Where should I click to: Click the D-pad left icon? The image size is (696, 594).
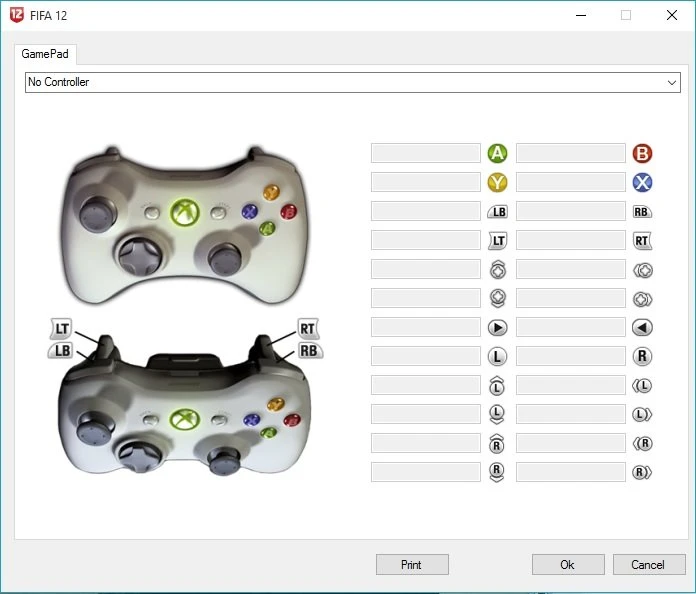coord(642,270)
